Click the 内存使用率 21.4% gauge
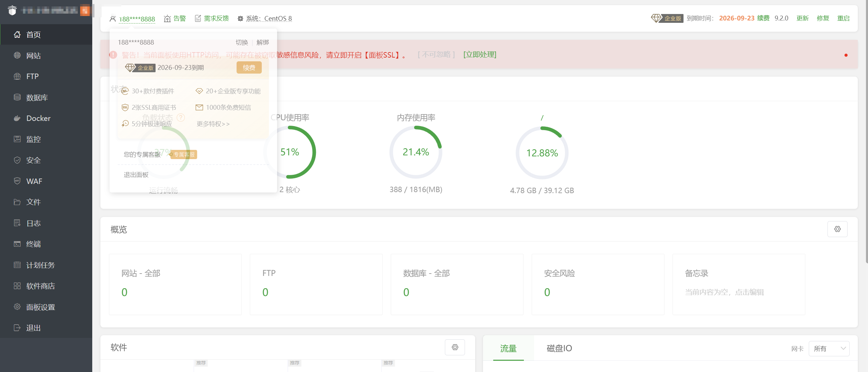The width and height of the screenshot is (868, 372). pos(416,152)
